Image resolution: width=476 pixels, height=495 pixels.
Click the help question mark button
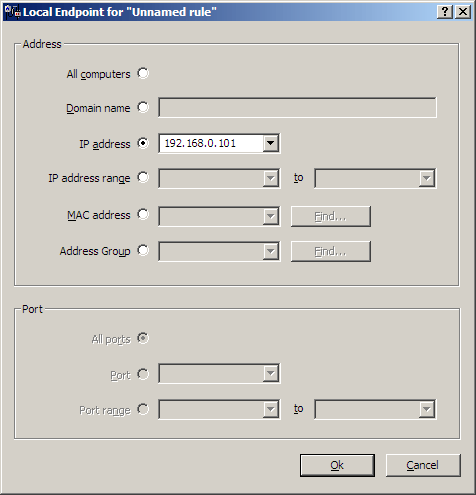445,12
